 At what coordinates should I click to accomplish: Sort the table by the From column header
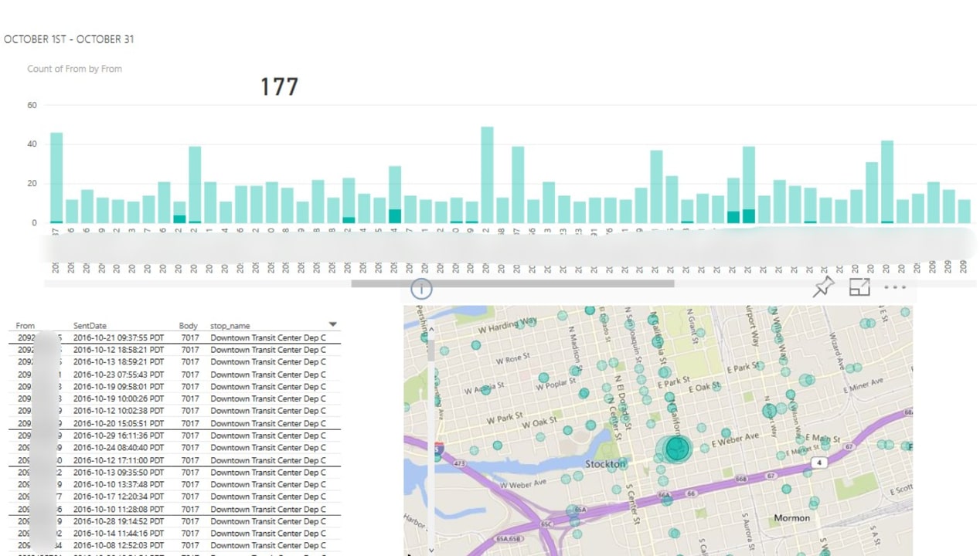pyautogui.click(x=26, y=326)
